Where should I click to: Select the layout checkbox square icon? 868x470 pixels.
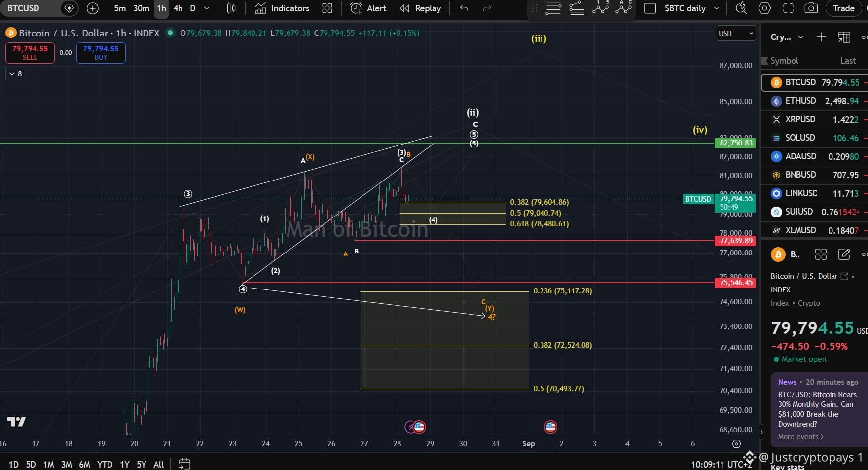650,8
